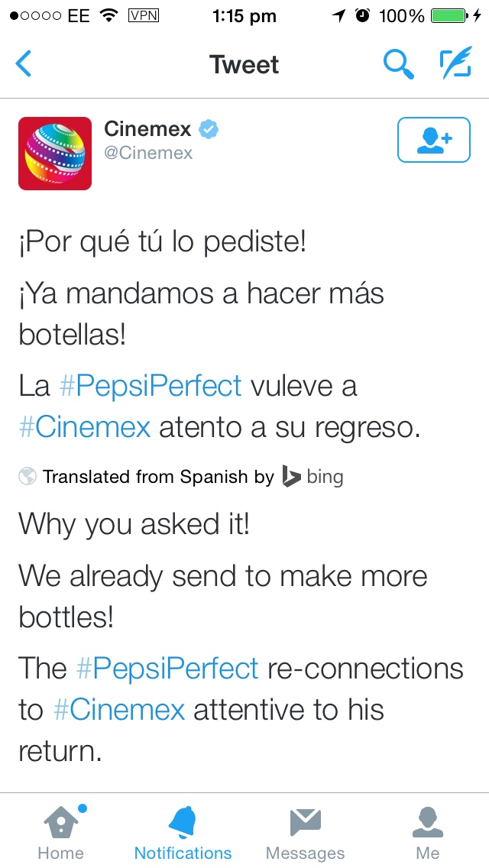This screenshot has height=868, width=489.
Task: Open search with the magnifying glass icon
Action: pyautogui.click(x=399, y=63)
